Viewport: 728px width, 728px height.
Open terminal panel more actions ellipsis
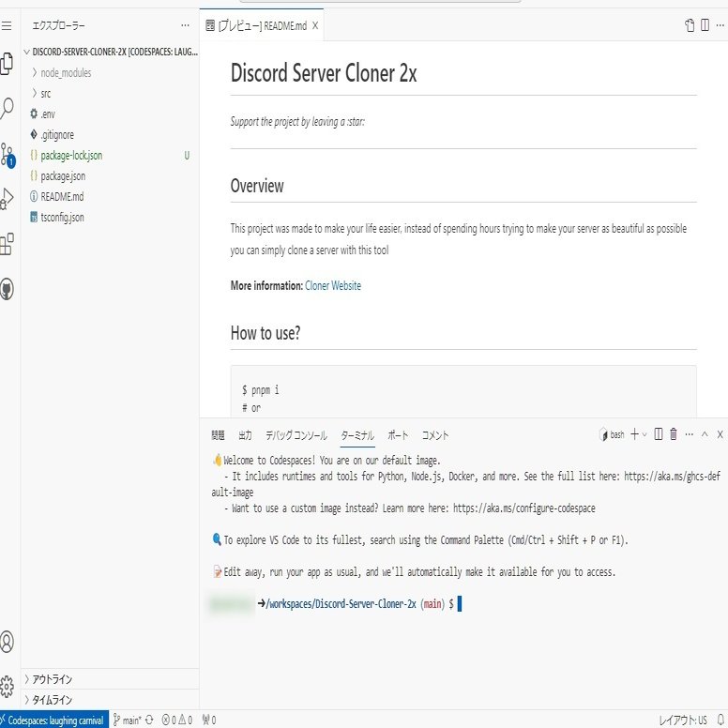click(689, 434)
